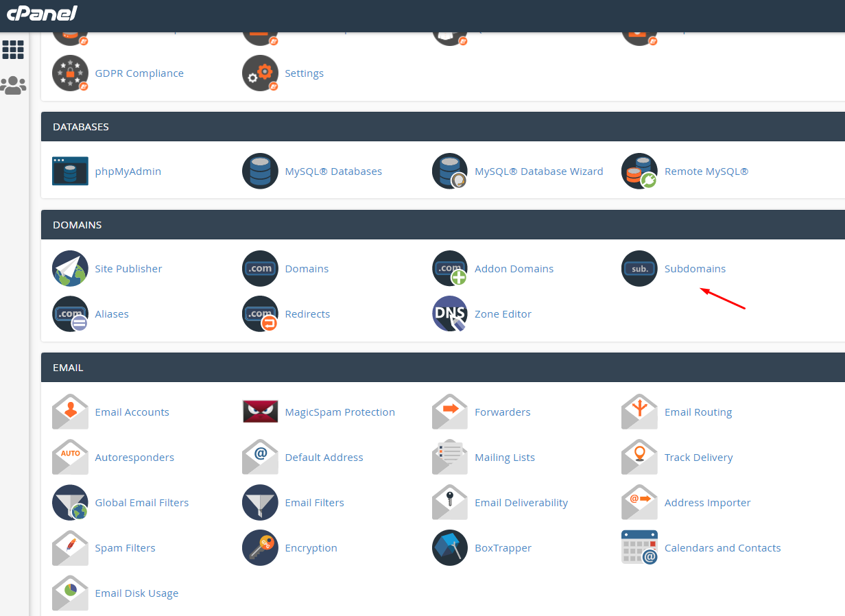Open User Manager in the sidebar
Screen dimensions: 845x616
tap(13, 85)
